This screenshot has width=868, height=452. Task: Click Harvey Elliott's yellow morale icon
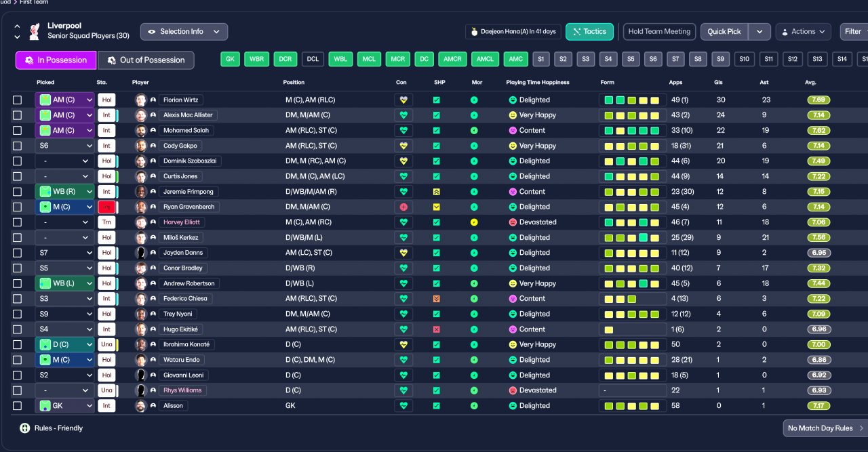click(x=474, y=222)
